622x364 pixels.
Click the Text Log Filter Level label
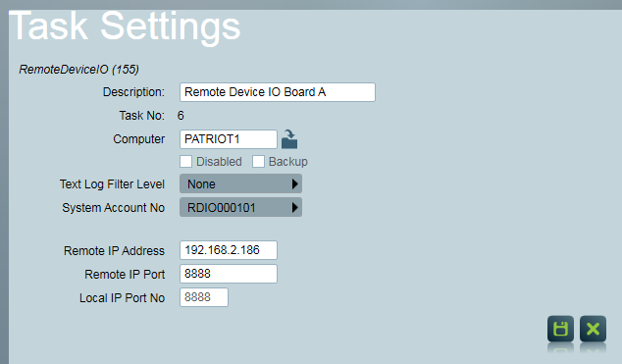pyautogui.click(x=112, y=184)
